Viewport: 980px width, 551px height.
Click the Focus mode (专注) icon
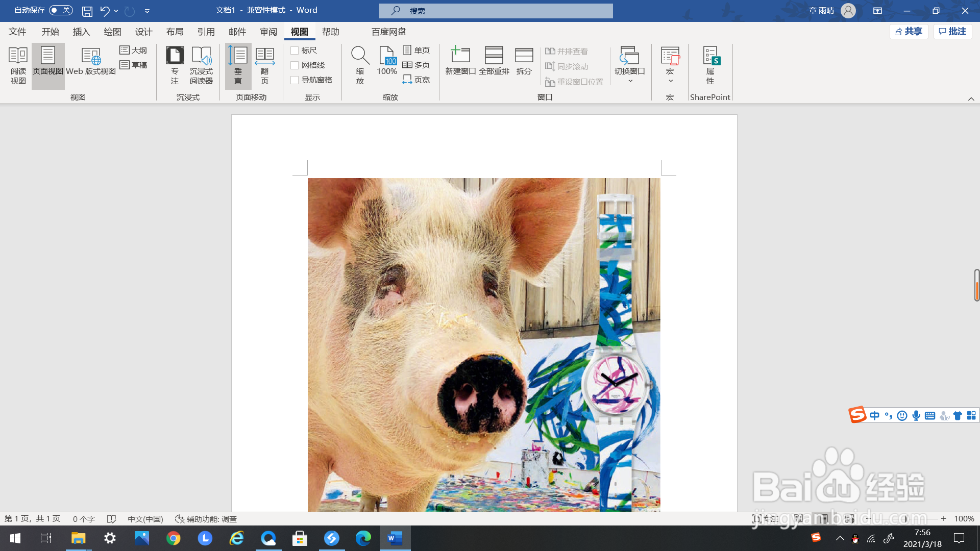tap(175, 65)
